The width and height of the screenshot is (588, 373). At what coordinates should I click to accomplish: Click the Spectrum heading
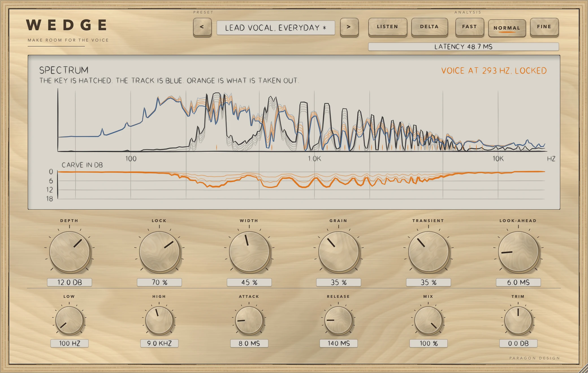[64, 70]
